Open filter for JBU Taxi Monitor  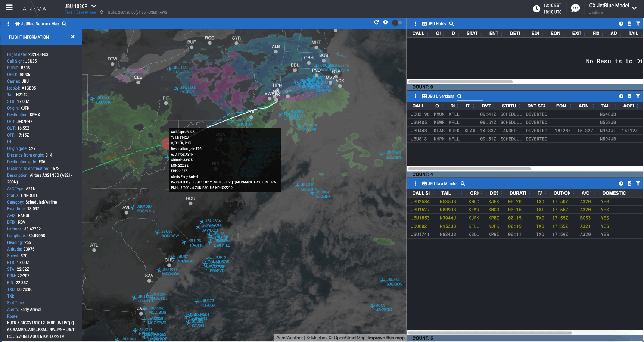[638, 183]
